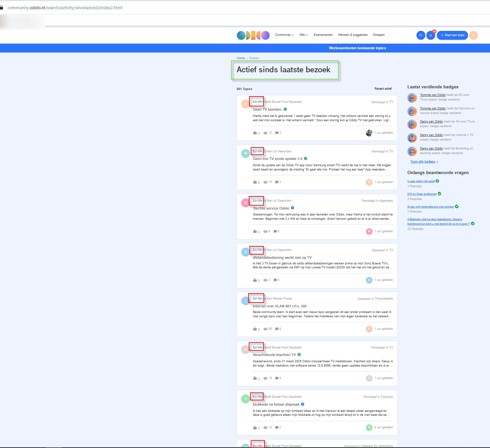Image resolution: width=490 pixels, height=448 pixels.
Task: Click the Tommie '4G voor Thuis' badge icon
Action: coord(412,98)
